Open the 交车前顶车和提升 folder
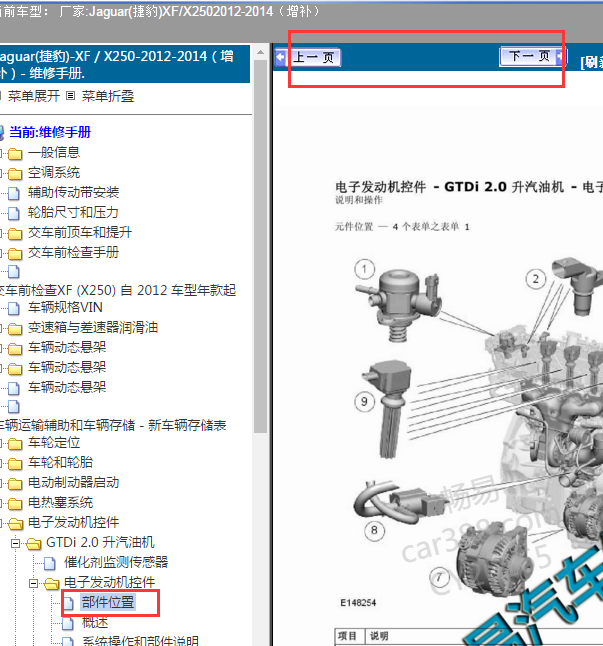This screenshot has width=603, height=646. (x=80, y=232)
